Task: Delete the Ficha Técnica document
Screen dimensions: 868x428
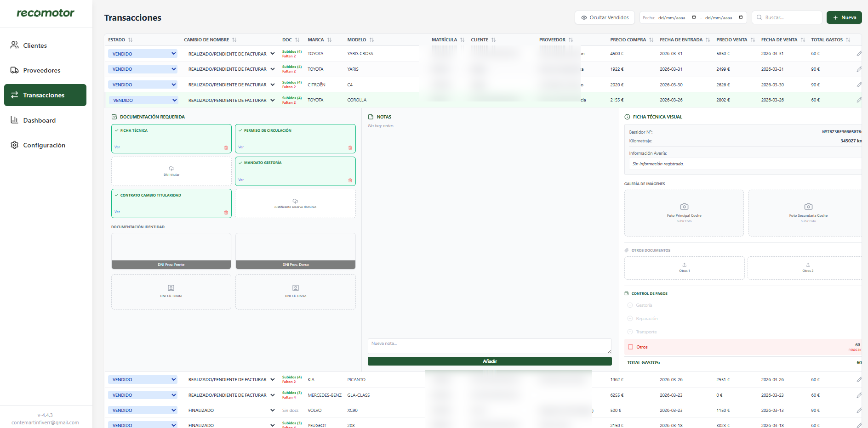Action: [x=226, y=148]
